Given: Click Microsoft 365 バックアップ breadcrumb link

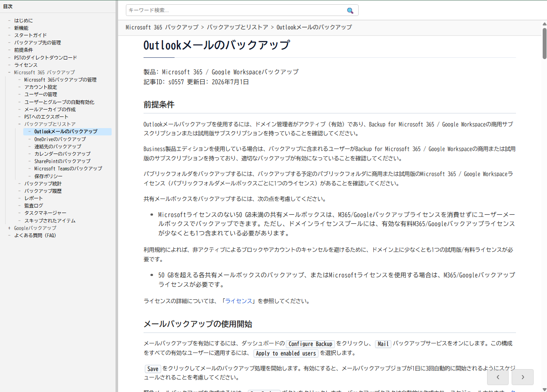Looking at the screenshot, I should point(162,27).
